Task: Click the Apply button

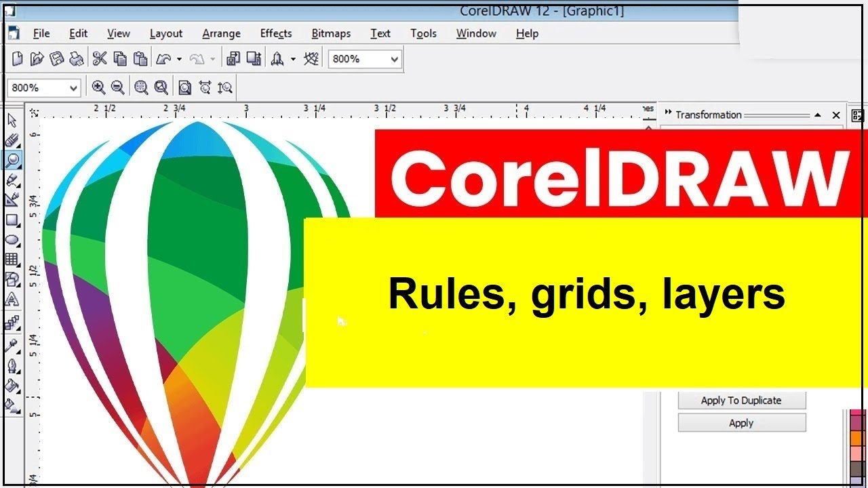Action: (x=742, y=423)
